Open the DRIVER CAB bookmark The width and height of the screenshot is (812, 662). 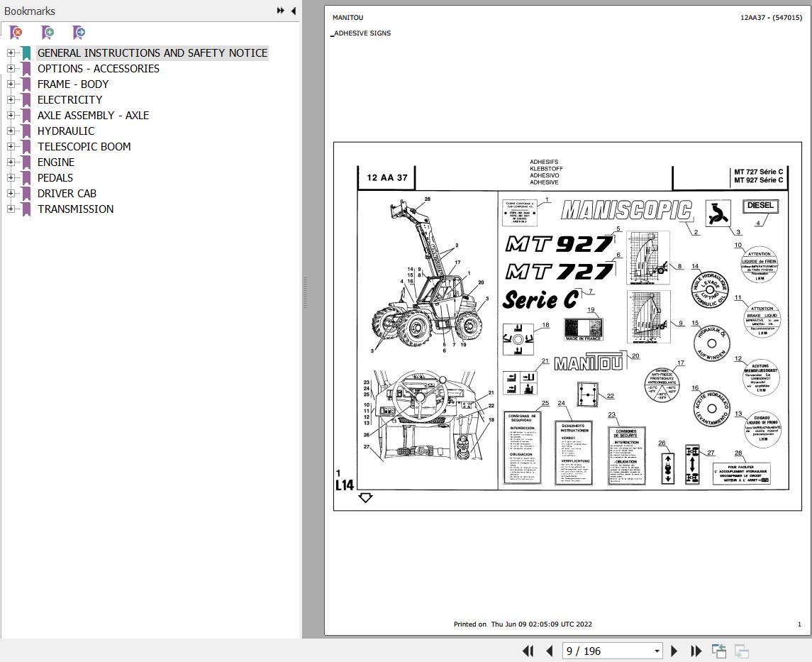pos(67,193)
